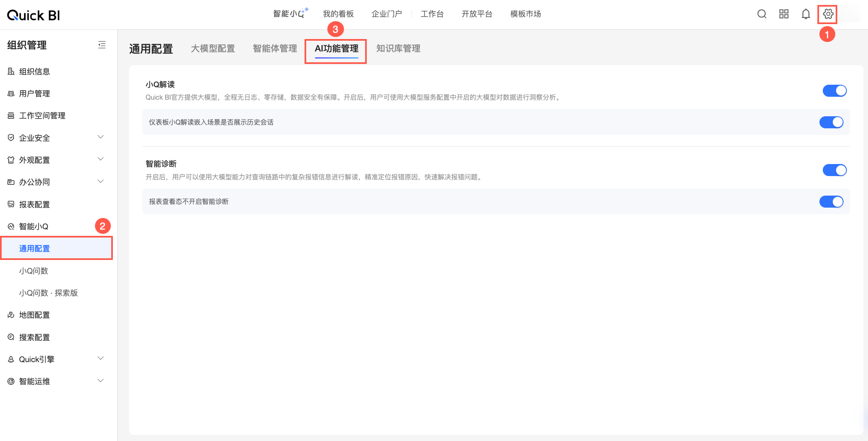Click the 企业安全 shield icon

(x=11, y=137)
